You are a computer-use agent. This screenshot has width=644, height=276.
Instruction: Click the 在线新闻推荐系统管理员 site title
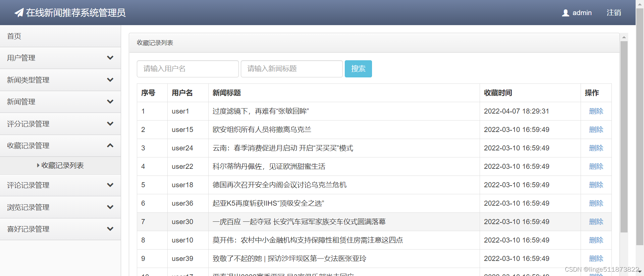click(76, 13)
